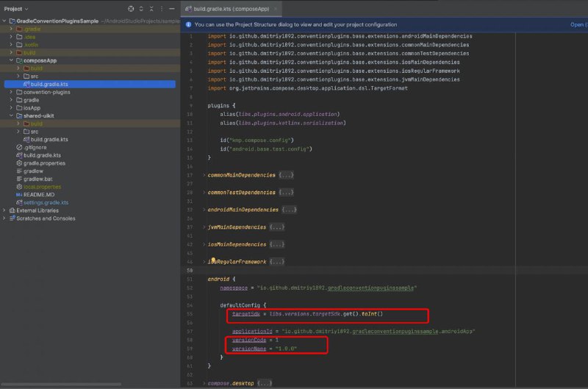Collapse the composeApp module folder

click(11, 60)
